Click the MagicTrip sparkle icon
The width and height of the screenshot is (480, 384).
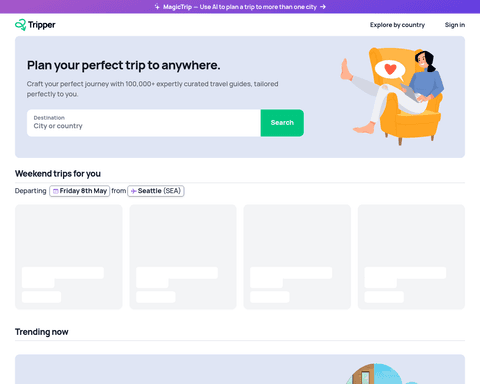point(157,7)
